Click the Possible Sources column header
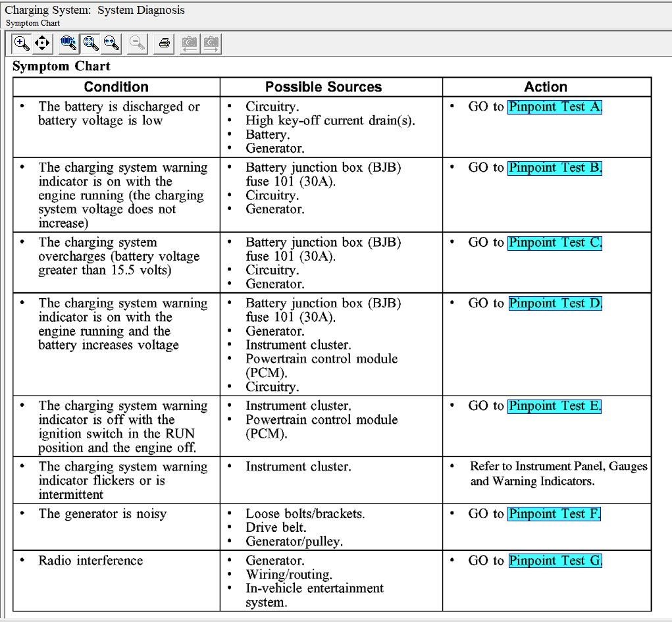 (323, 87)
